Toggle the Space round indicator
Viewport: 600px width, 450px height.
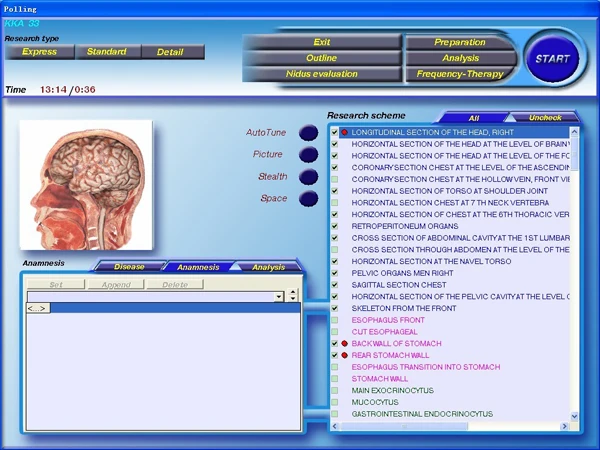tap(308, 199)
